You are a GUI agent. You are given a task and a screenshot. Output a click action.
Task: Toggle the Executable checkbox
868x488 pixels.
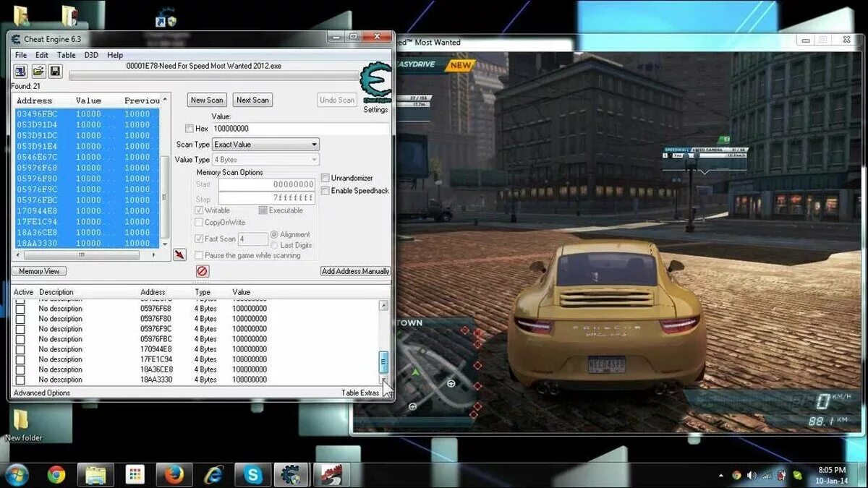point(263,210)
